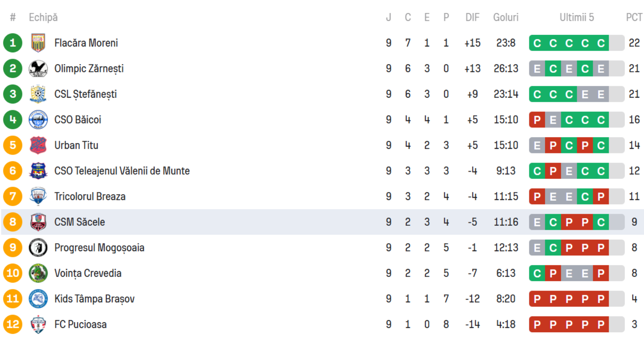Click the Urban Titu red crest
The width and height of the screenshot is (644, 343).
click(x=38, y=146)
